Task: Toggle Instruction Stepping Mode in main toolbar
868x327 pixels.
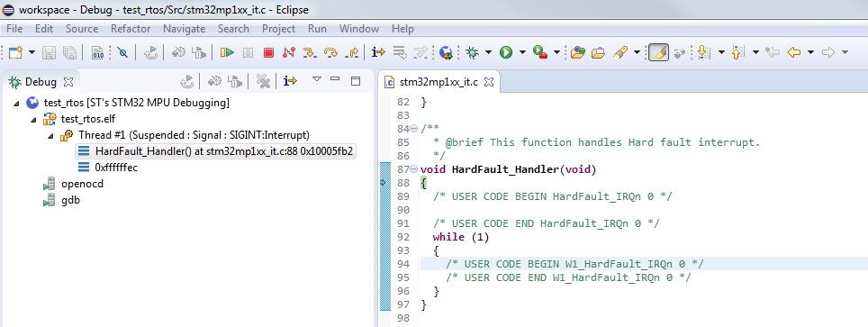Action: (379, 52)
